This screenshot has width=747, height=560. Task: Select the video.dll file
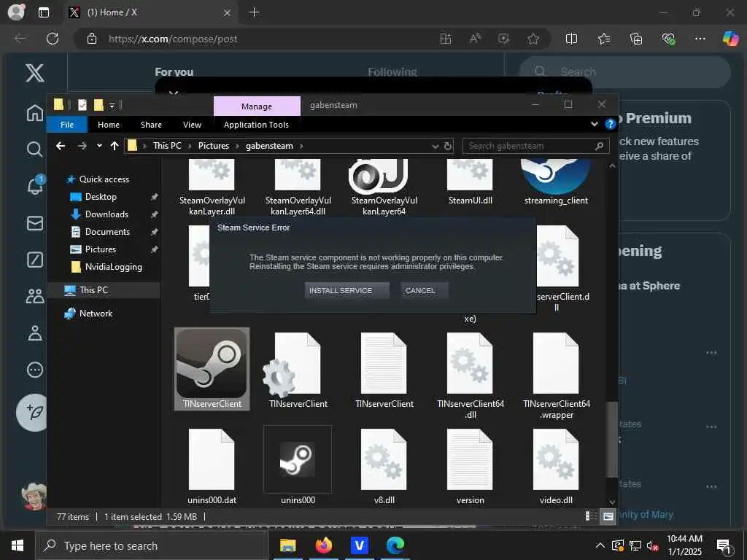pyautogui.click(x=556, y=467)
